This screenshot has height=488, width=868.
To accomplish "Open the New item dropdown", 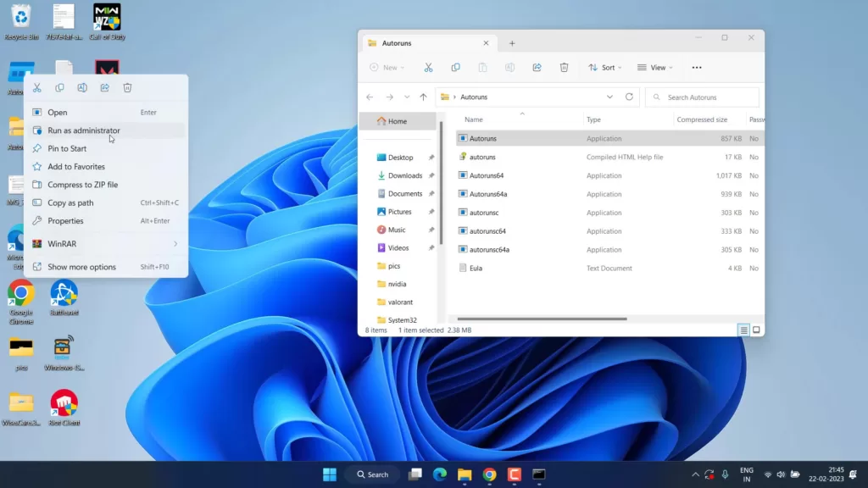I will tap(387, 68).
